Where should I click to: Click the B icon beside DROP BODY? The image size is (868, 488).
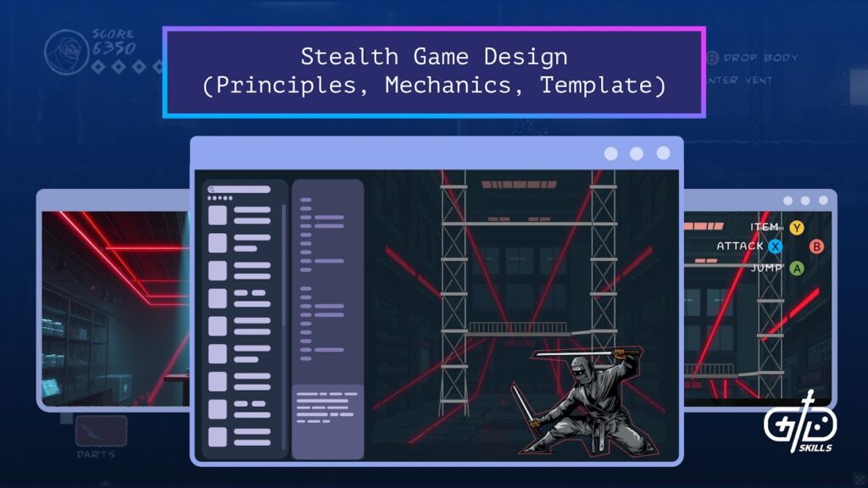click(x=712, y=58)
